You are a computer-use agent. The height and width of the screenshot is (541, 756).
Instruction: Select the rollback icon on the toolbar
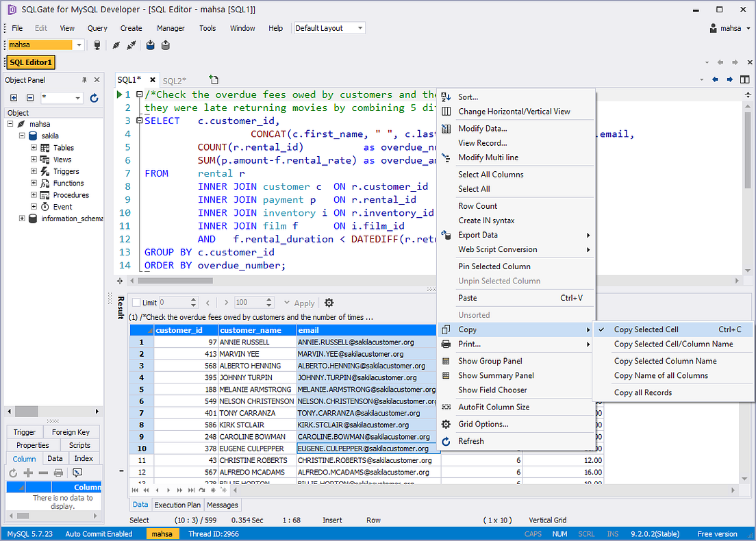click(x=165, y=45)
